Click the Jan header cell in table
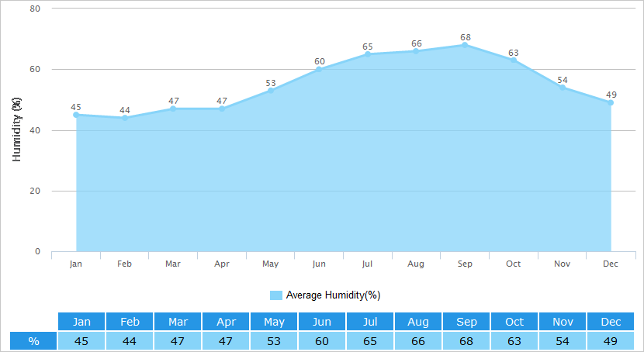 pyautogui.click(x=81, y=322)
